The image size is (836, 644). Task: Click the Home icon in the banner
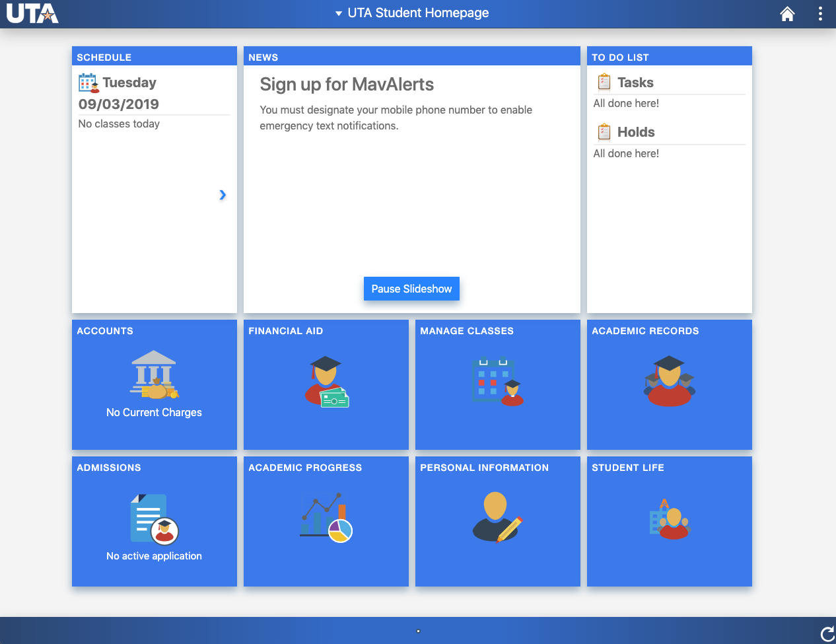787,13
